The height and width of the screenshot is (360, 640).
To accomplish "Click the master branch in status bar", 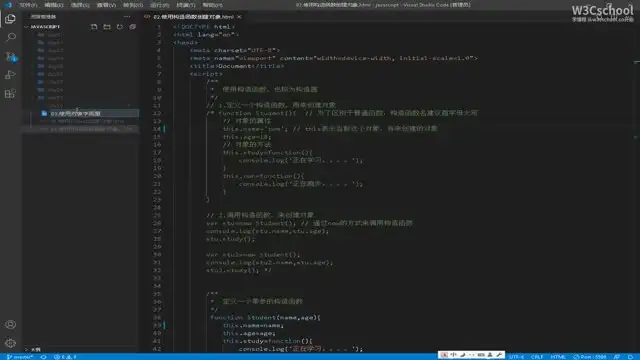I will (x=20, y=357).
